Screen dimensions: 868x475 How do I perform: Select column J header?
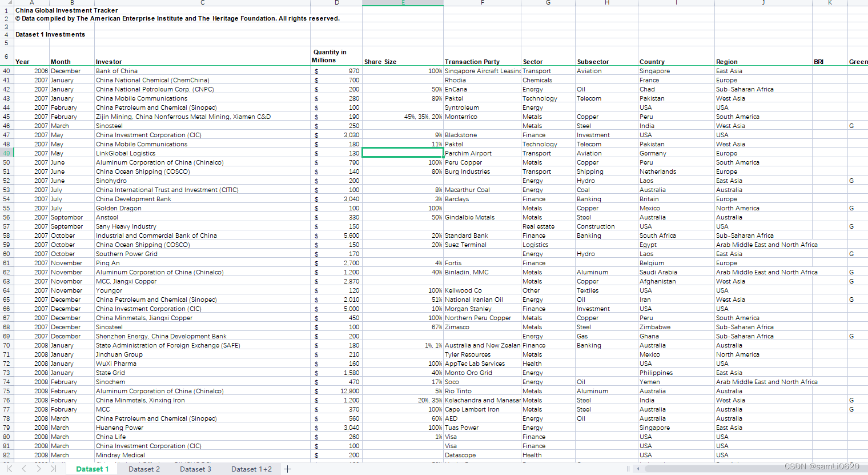coord(763,3)
